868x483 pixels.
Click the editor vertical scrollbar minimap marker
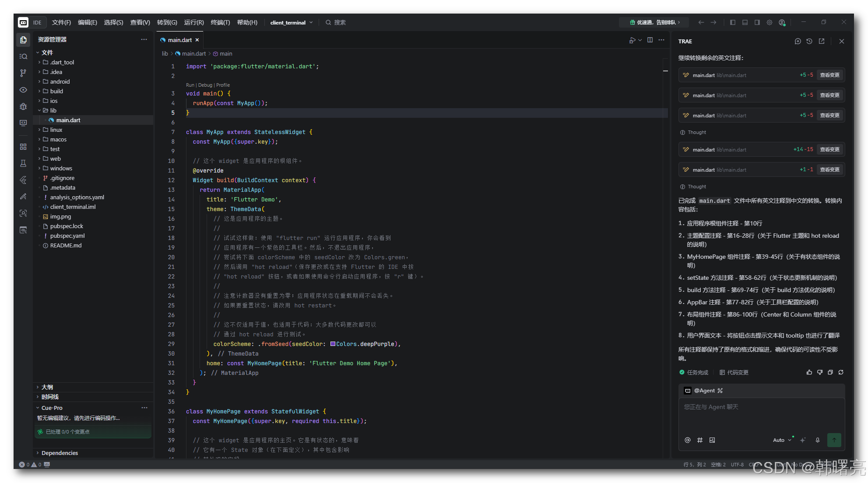(x=665, y=71)
